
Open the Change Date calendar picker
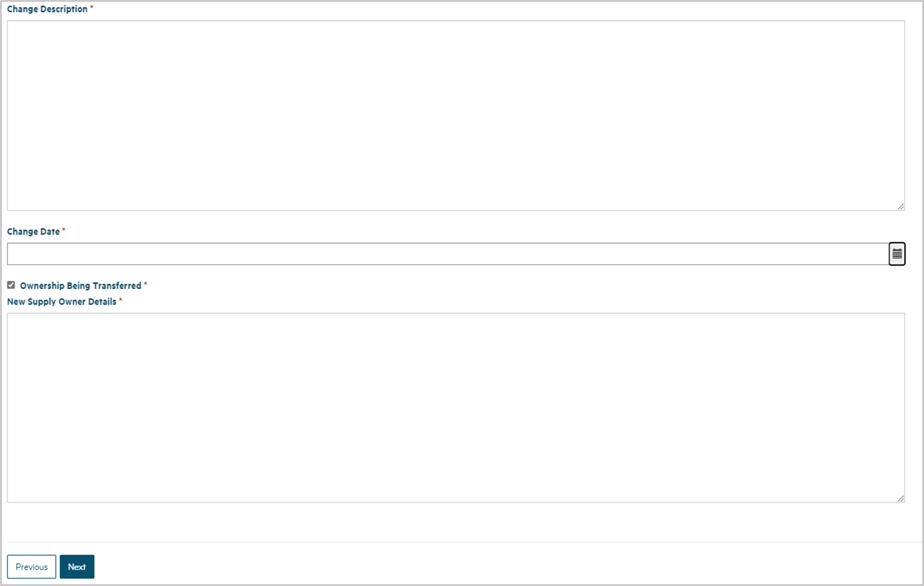tap(897, 254)
